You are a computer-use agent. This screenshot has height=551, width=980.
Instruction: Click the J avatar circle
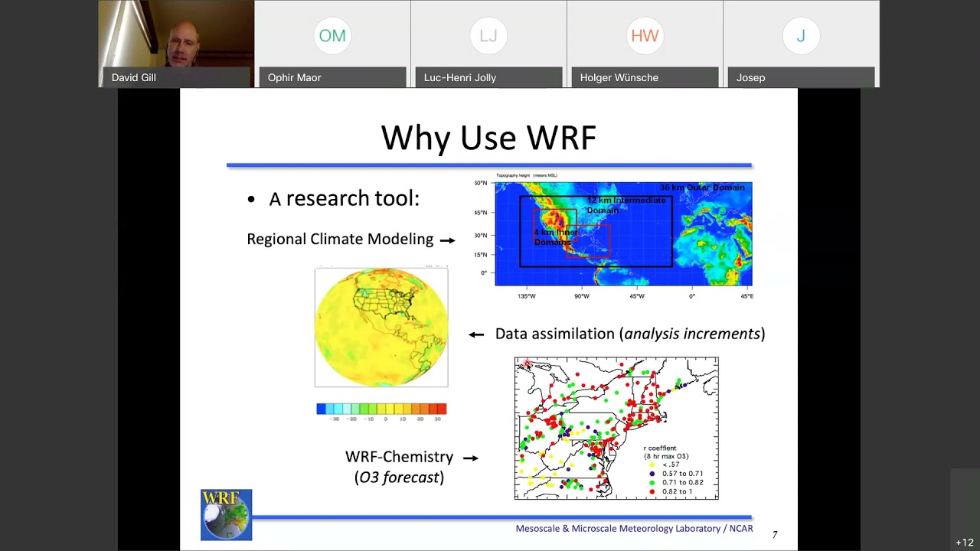pyautogui.click(x=801, y=35)
